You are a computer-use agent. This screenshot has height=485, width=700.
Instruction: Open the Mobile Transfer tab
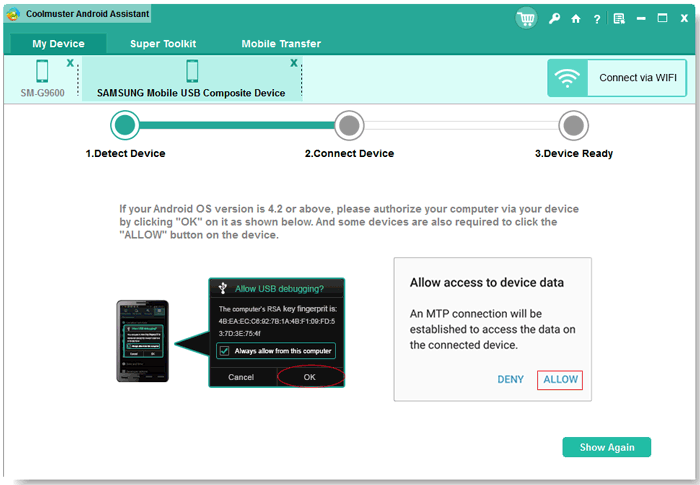click(x=281, y=44)
